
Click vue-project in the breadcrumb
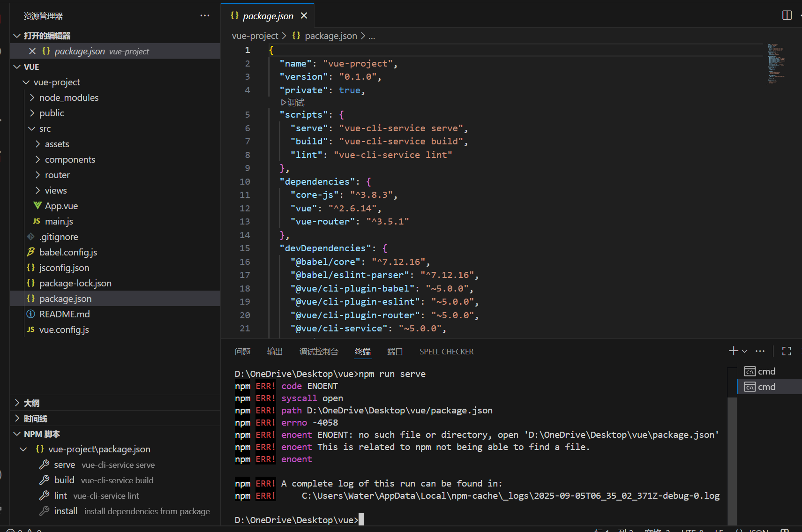coord(255,36)
